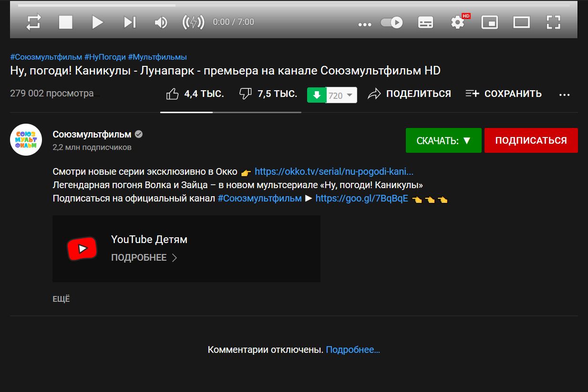This screenshot has height=392, width=588.
Task: Switch to theater mode
Action: pos(521,22)
